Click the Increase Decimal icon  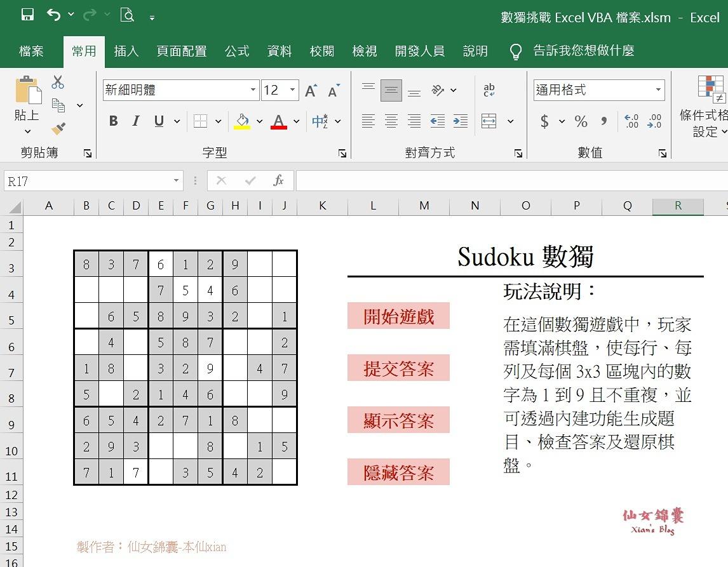click(631, 121)
